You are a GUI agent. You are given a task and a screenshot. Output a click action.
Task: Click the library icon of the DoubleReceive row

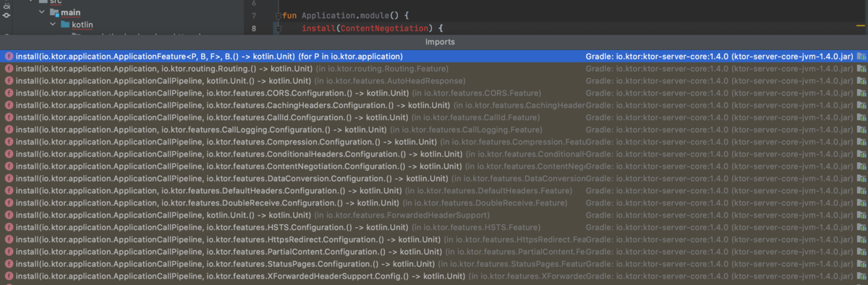[x=861, y=203]
